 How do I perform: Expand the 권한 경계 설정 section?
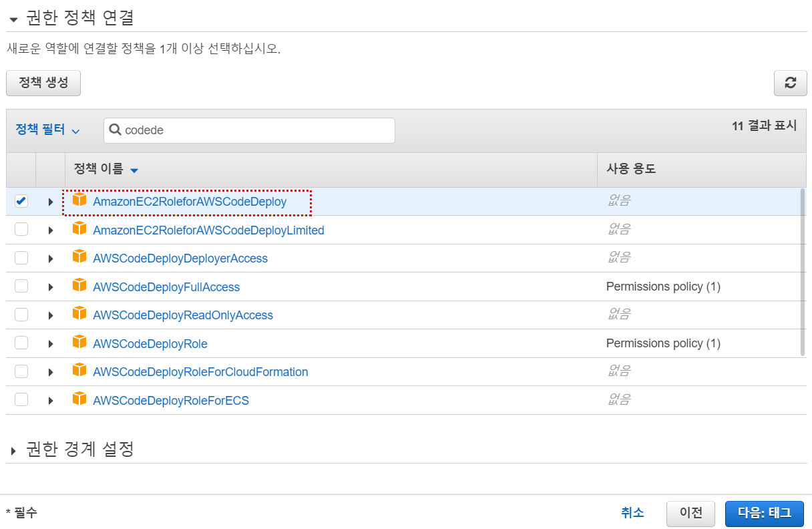13,451
